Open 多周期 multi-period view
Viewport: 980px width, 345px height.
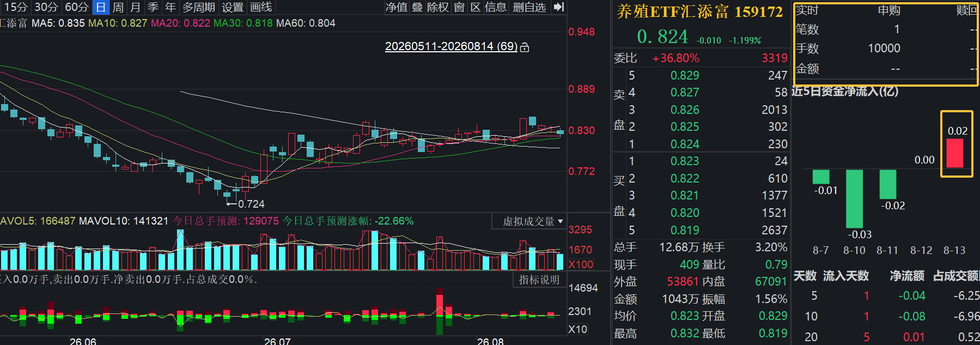(x=198, y=7)
